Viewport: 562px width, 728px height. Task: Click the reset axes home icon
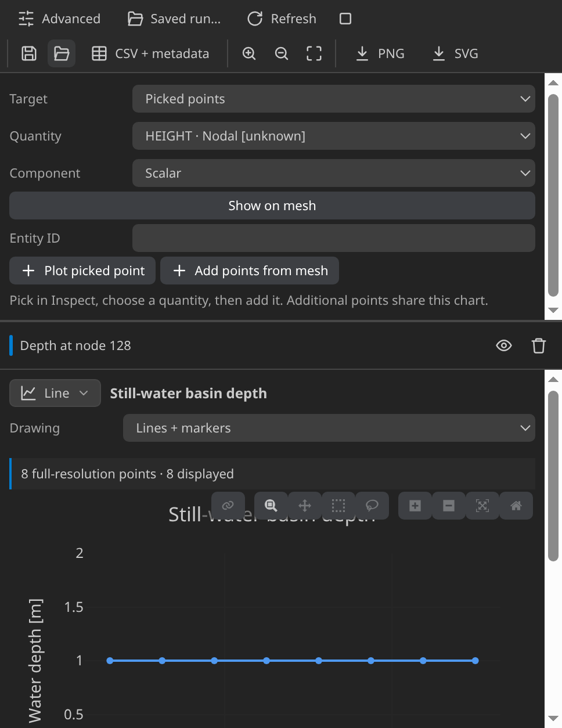click(x=516, y=505)
